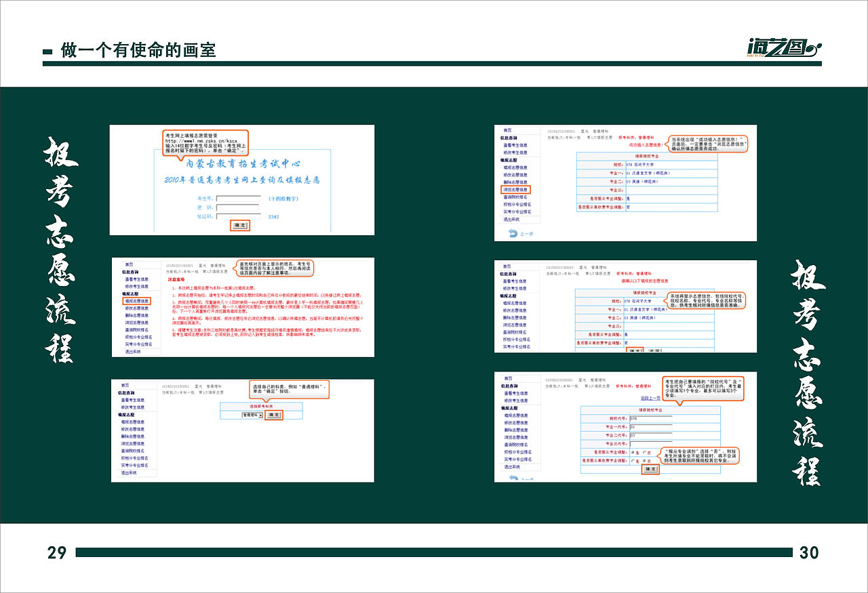Image resolution: width=868 pixels, height=593 pixels.
Task: Click the page number 30
Action: [810, 553]
